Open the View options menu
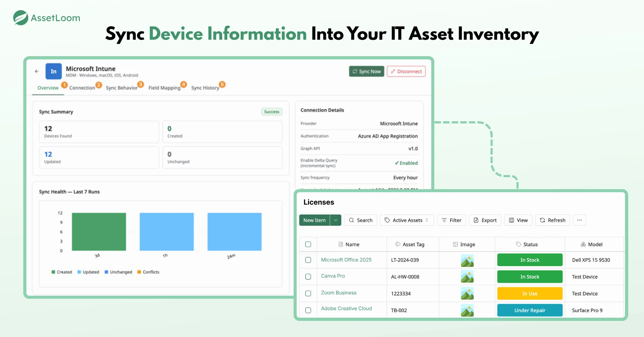 pos(518,220)
